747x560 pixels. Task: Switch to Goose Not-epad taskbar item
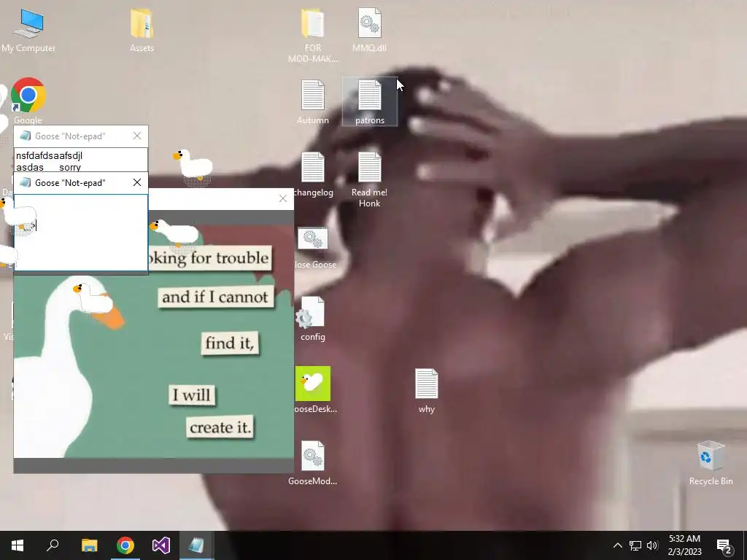196,545
